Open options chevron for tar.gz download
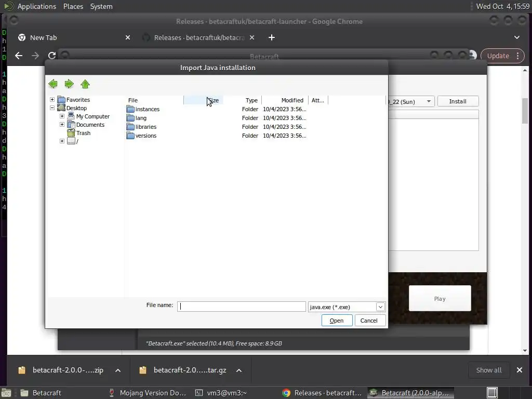 pos(239,370)
